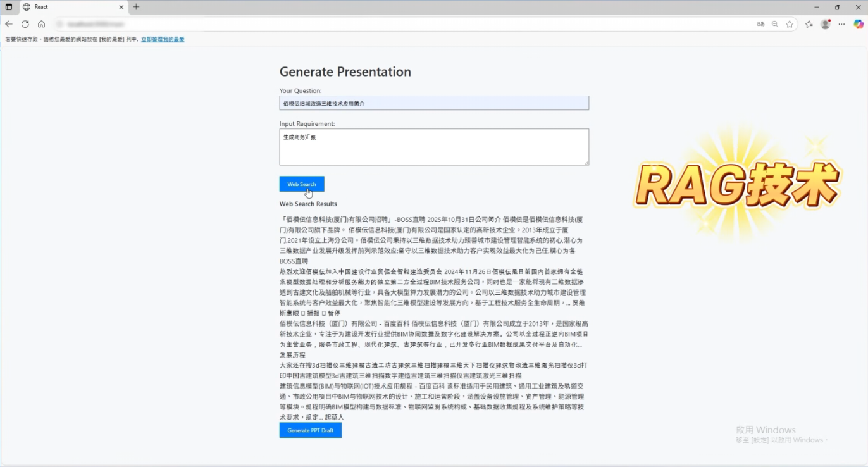Focus the Your Question input field

434,103
